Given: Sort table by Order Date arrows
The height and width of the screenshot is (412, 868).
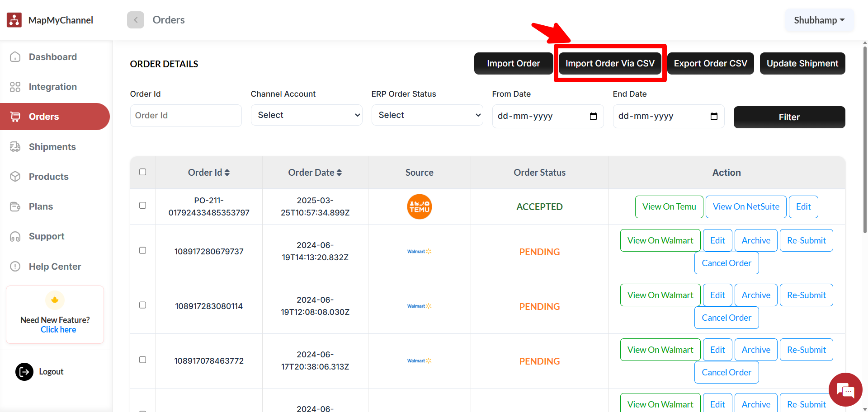Looking at the screenshot, I should (x=339, y=173).
